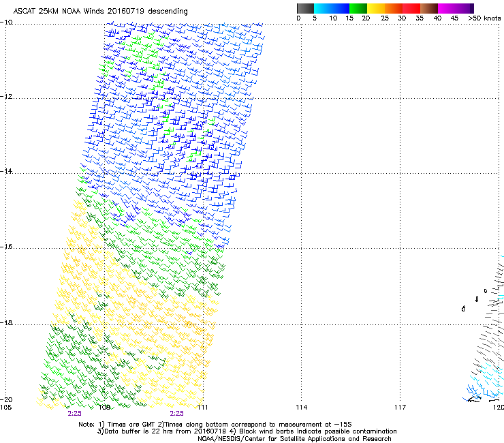Pick the cyan 5-10 knots legend color
Screen dimensions: 504x443
(322, 8)
